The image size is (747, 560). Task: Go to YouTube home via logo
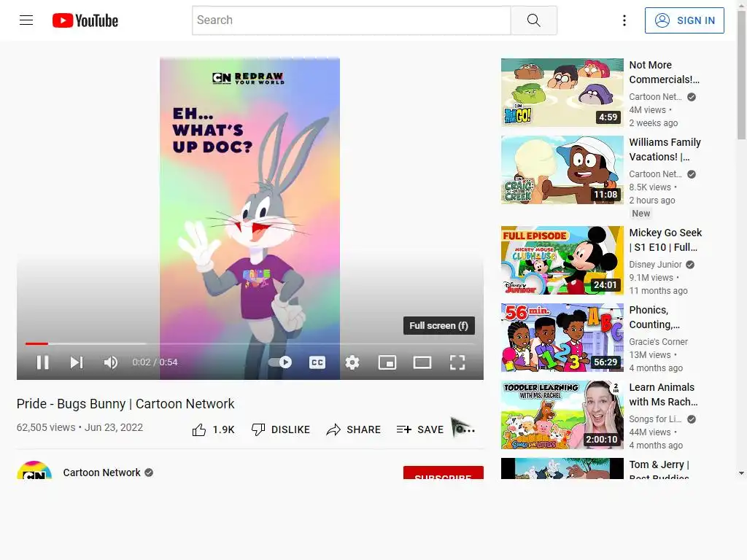[85, 20]
